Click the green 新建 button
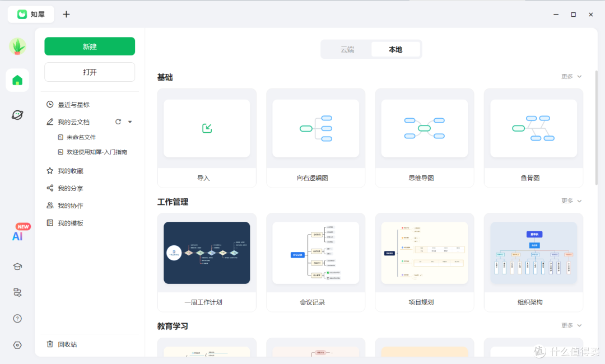 click(90, 46)
